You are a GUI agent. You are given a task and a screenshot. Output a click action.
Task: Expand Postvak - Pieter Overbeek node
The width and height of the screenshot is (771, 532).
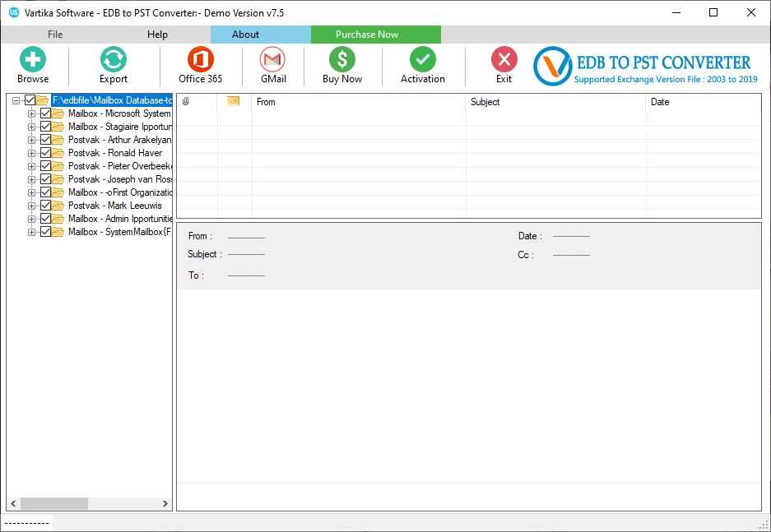[x=32, y=167]
